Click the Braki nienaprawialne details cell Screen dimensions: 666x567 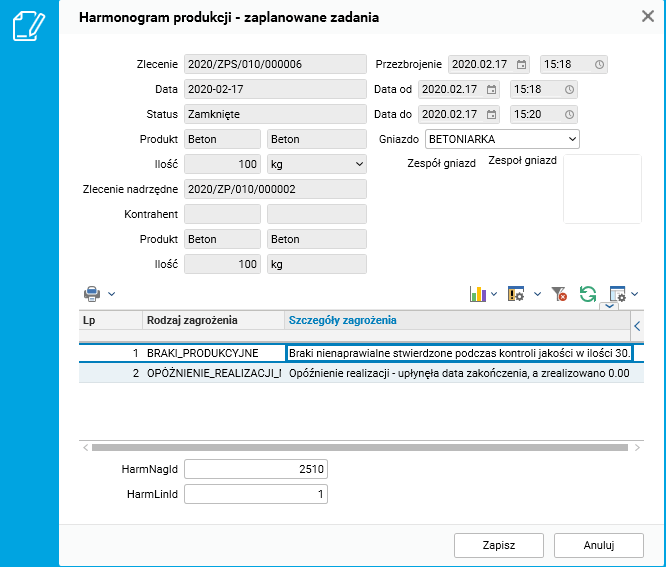[x=460, y=353]
